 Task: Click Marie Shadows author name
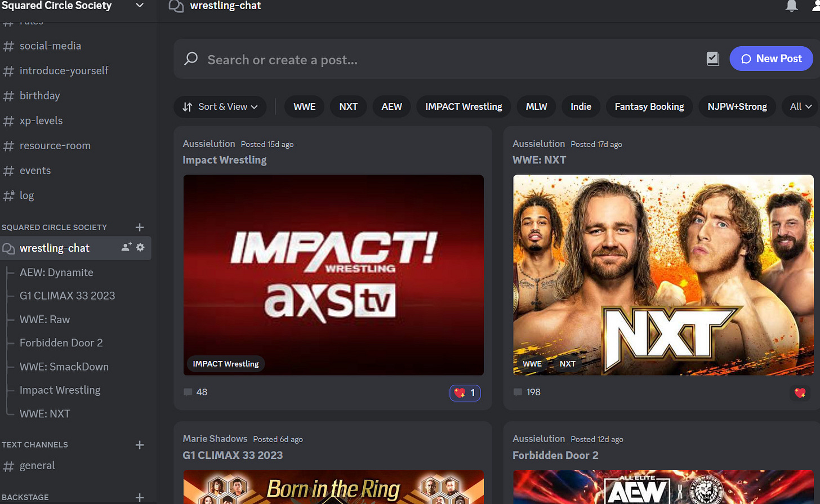[x=215, y=439]
